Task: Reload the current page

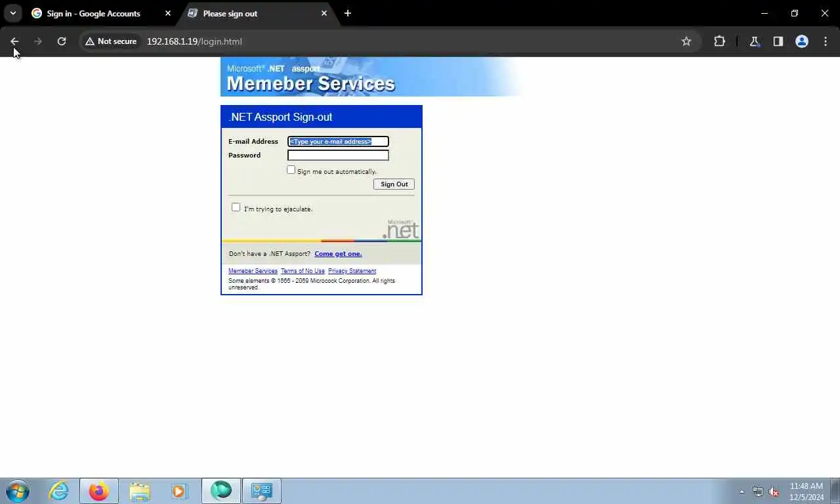Action: (62, 41)
